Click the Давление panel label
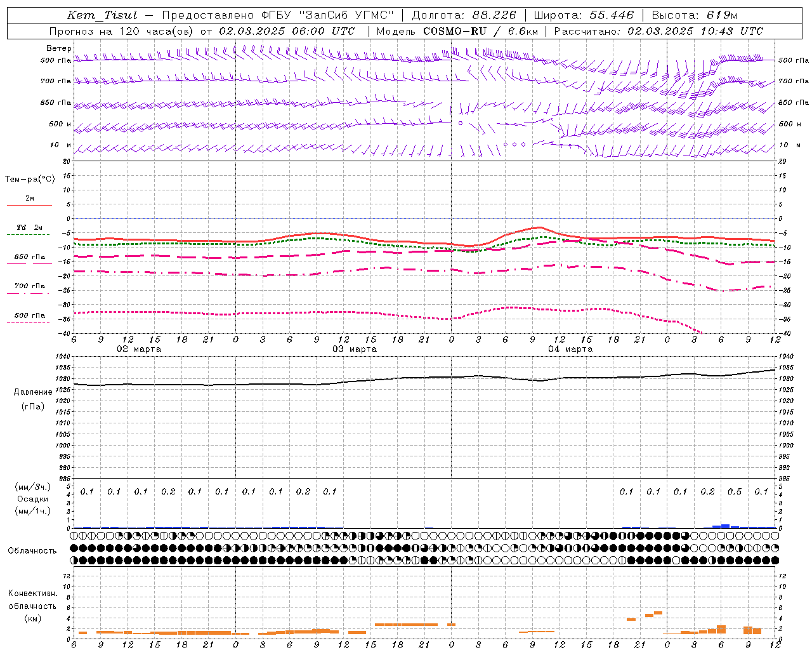 click(33, 392)
